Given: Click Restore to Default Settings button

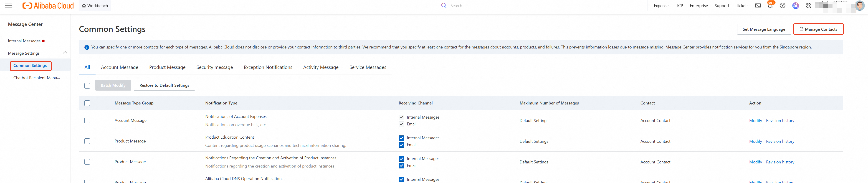Looking at the screenshot, I should [164, 85].
